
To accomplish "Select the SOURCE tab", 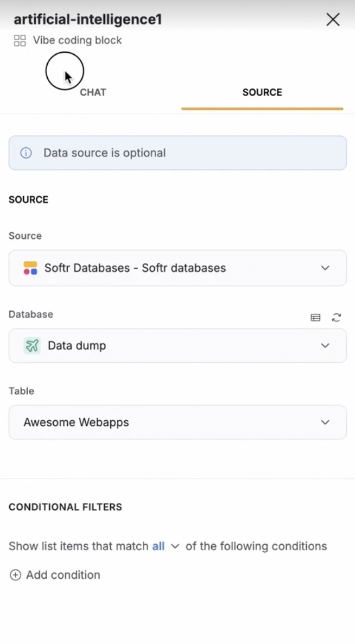I will coord(262,92).
